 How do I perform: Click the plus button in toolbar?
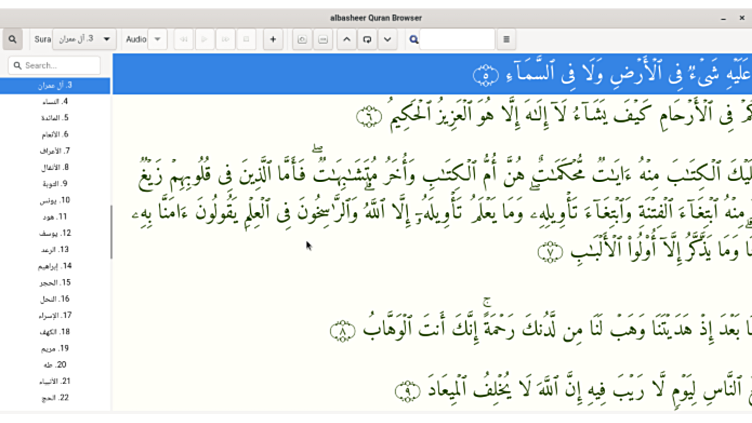[x=273, y=39]
